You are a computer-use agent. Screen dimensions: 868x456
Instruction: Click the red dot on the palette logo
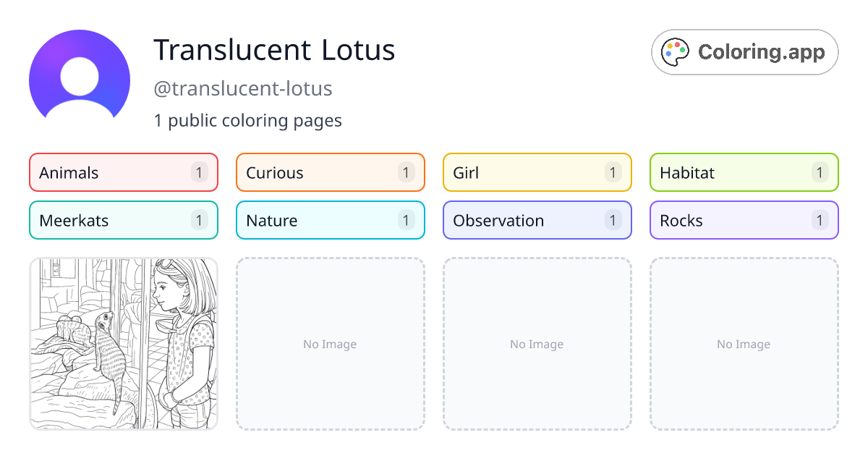(677, 44)
